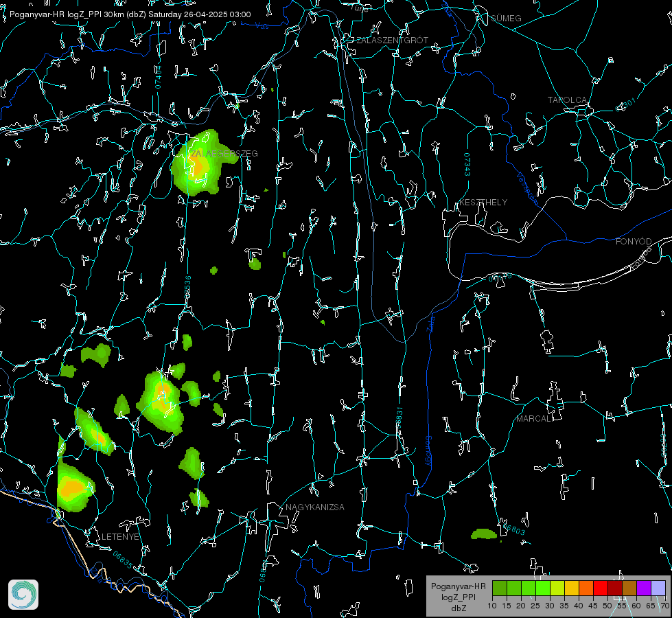The width and height of the screenshot is (672, 618).
Task: Pick the 20–25 dBZ green legend swatch
Action: (x=529, y=588)
